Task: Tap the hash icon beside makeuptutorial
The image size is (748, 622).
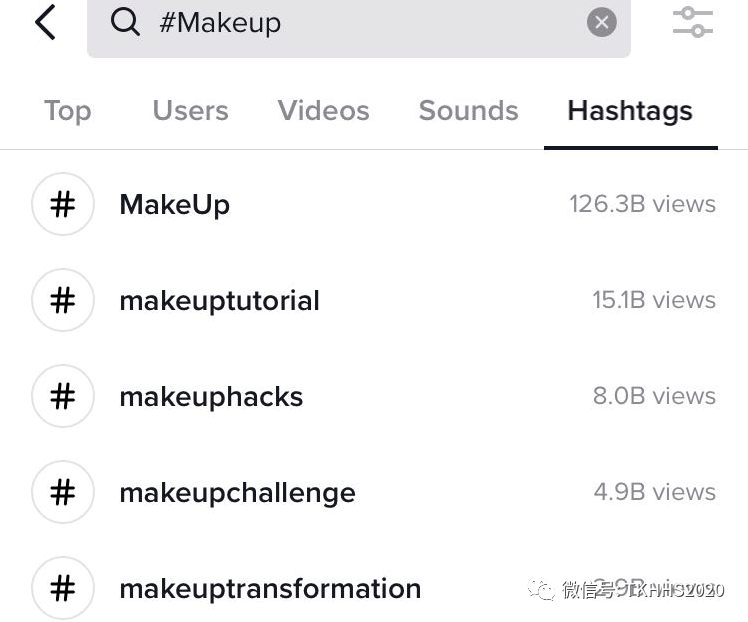Action: (63, 300)
